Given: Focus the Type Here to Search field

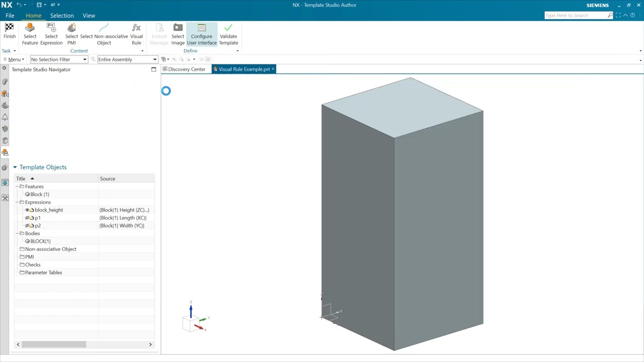Looking at the screenshot, I should (x=576, y=16).
